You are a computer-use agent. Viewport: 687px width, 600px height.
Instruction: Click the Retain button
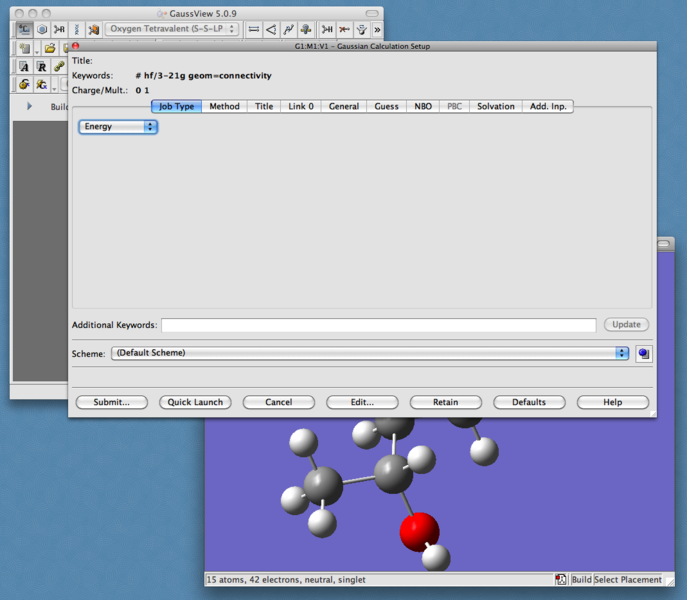[x=446, y=402]
